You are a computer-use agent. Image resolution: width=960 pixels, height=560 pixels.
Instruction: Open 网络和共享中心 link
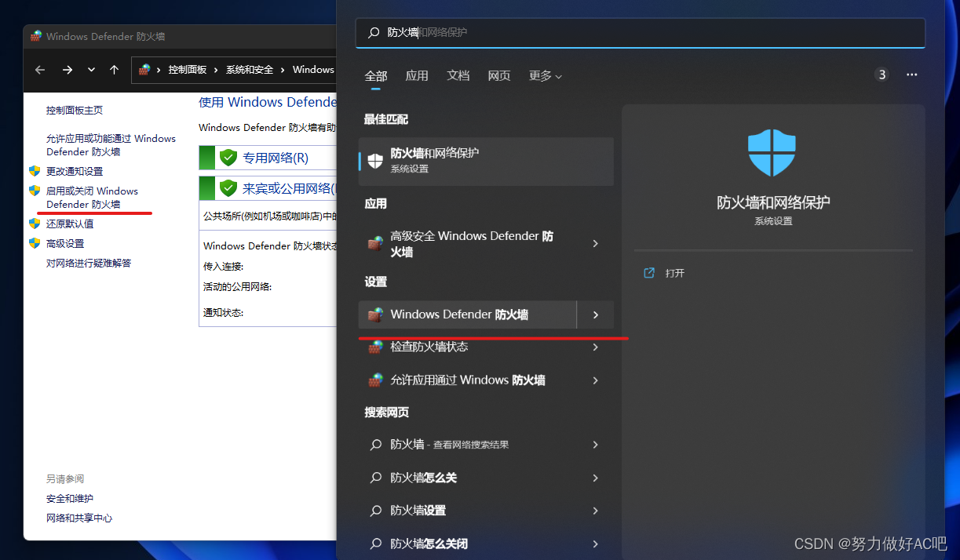(79, 518)
